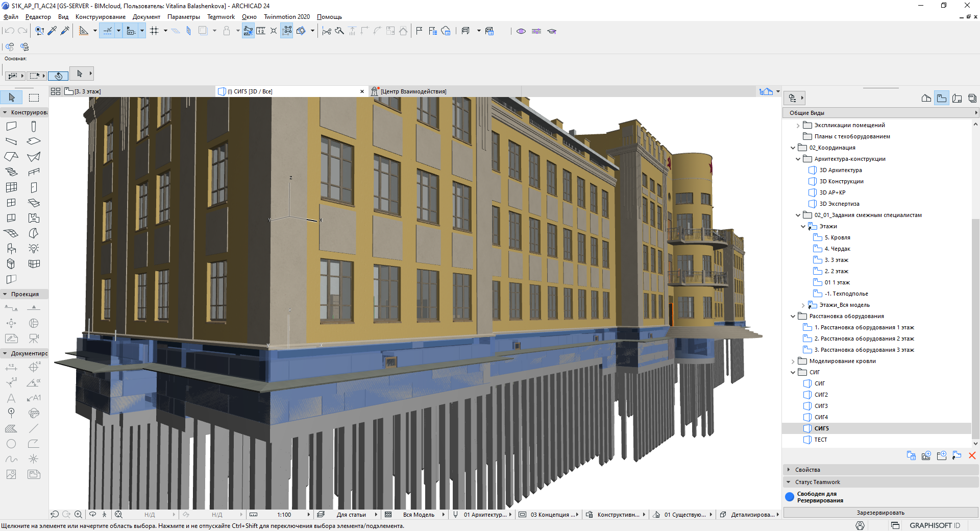Delete the selected view with red X
Viewport: 980px width, 531px height.
pyautogui.click(x=972, y=455)
